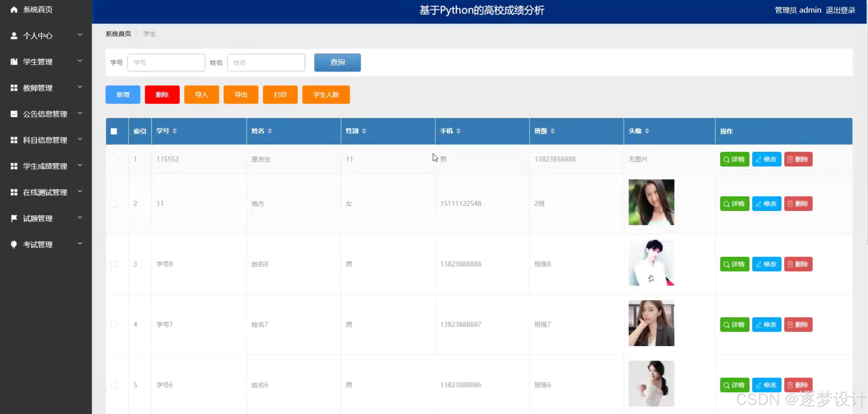Sort the table by 班级 column arrows
Image resolution: width=868 pixels, height=414 pixels.
point(553,131)
